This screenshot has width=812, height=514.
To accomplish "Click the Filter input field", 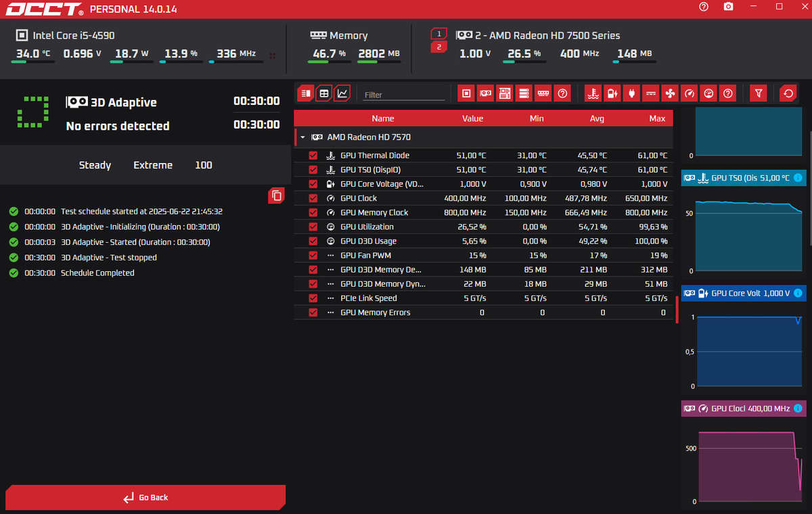I will click(403, 93).
